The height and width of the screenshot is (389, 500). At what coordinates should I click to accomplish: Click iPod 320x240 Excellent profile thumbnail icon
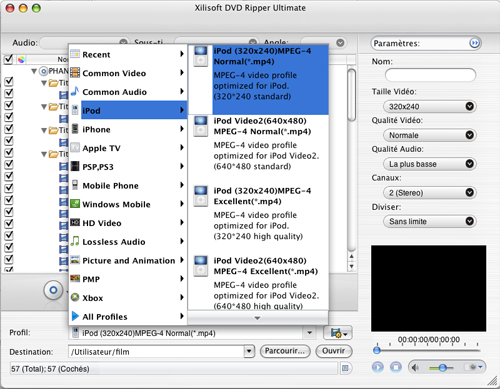201,196
